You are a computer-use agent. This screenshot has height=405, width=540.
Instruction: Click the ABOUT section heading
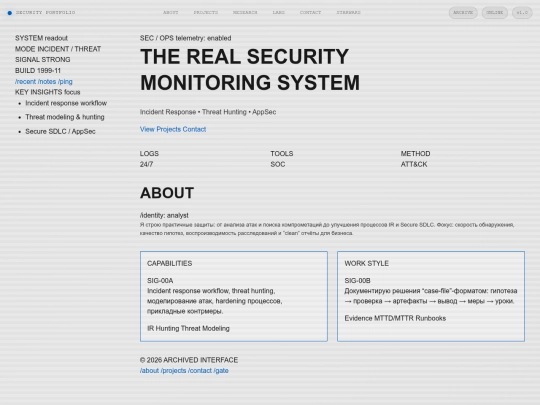[x=167, y=193]
